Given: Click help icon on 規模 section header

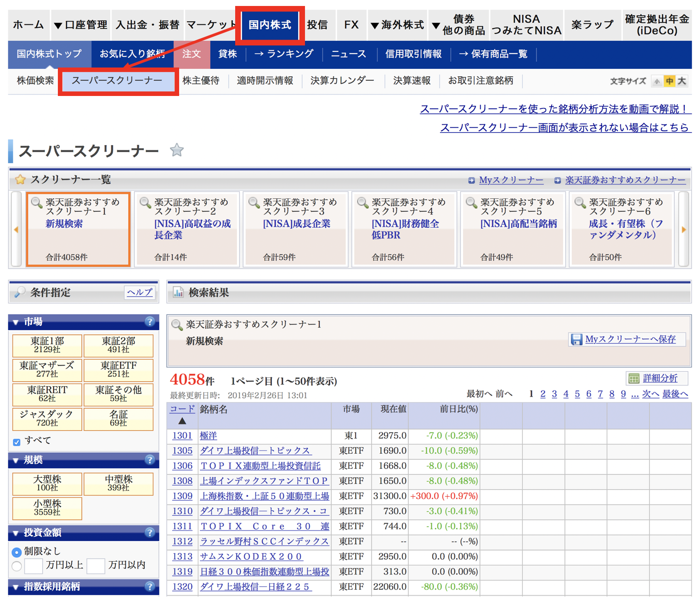Looking at the screenshot, I should (149, 460).
